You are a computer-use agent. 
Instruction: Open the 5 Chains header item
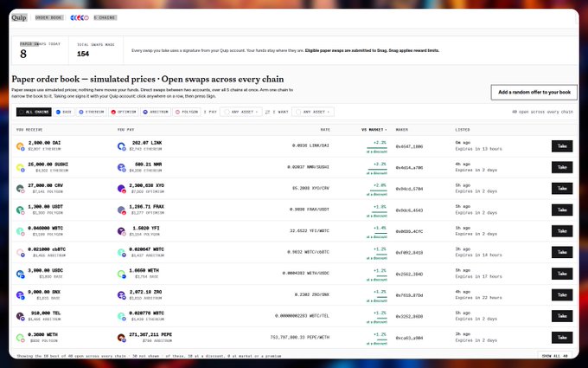pyautogui.click(x=105, y=17)
